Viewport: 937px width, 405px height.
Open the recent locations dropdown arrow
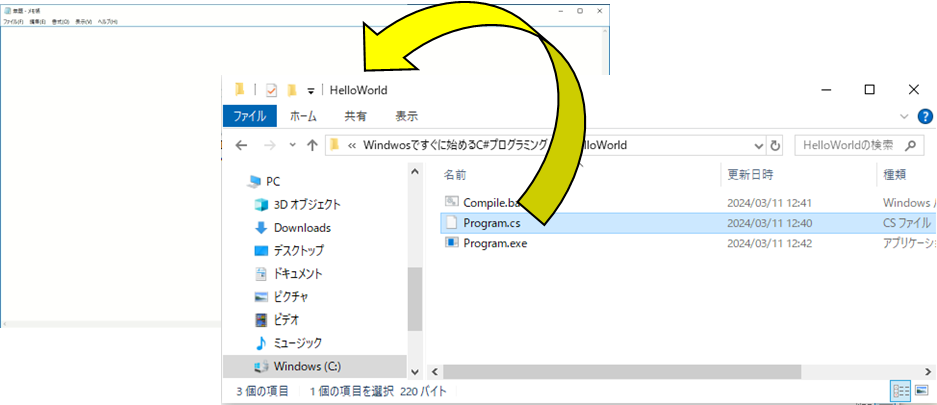point(292,145)
